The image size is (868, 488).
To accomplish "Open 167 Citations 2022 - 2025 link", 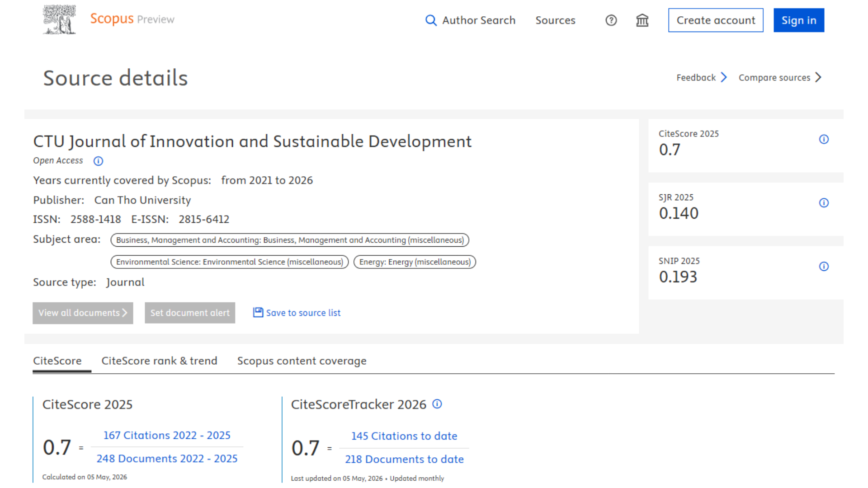I will 167,435.
